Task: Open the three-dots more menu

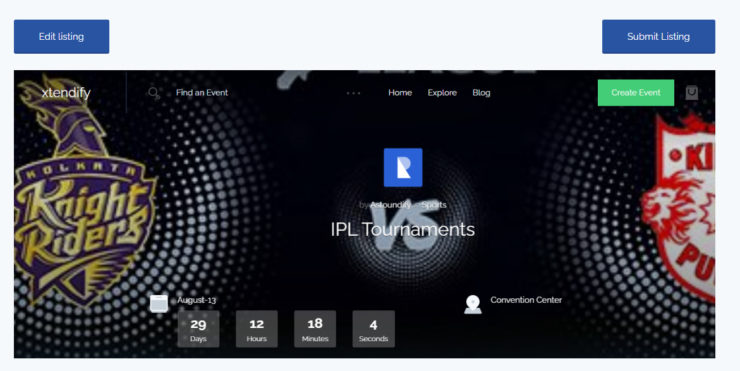Action: [353, 93]
